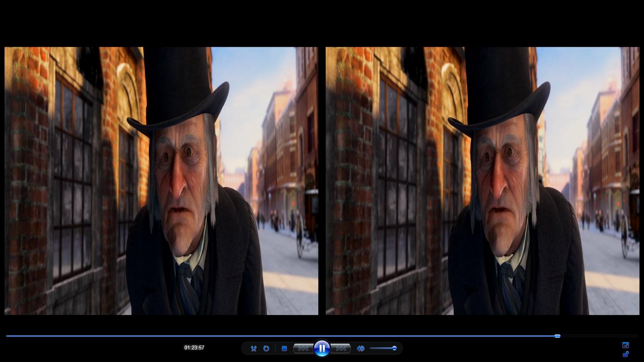This screenshot has height=362, width=644.
Task: Click the 01:23:57 elapsed time display
Action: (194, 348)
